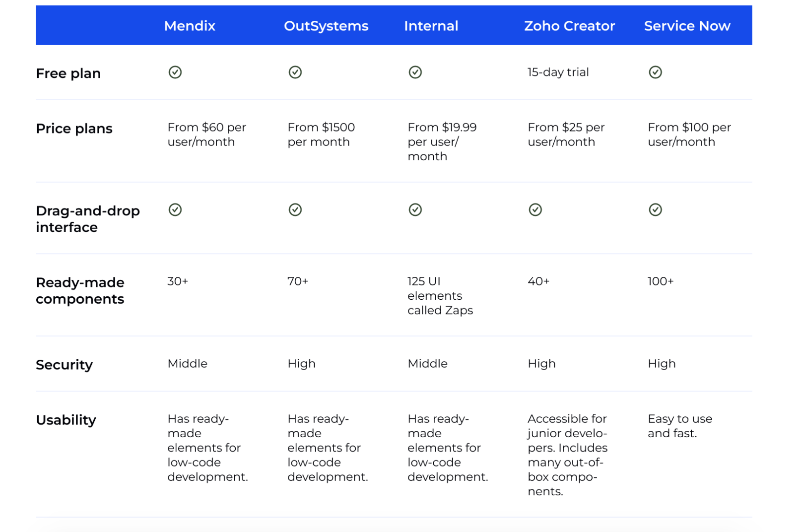Viewport: 799px width, 532px height.
Task: Click the Service Now column header
Action: [x=687, y=26]
